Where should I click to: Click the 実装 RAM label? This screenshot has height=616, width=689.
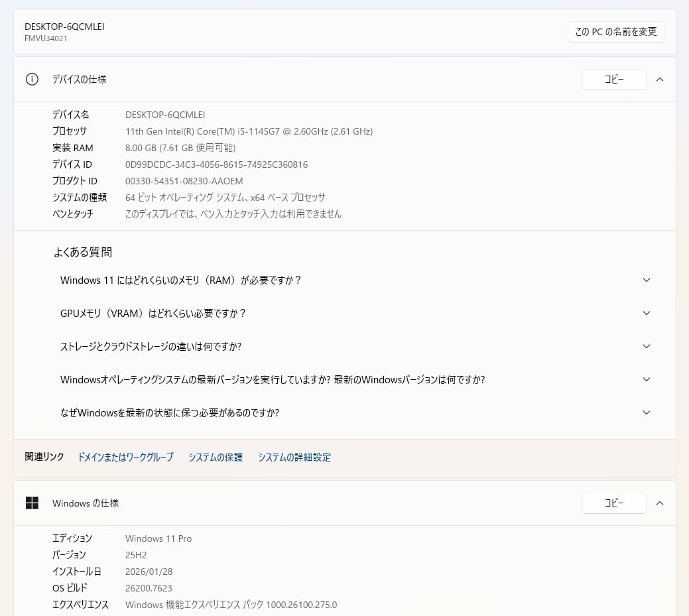tap(73, 148)
